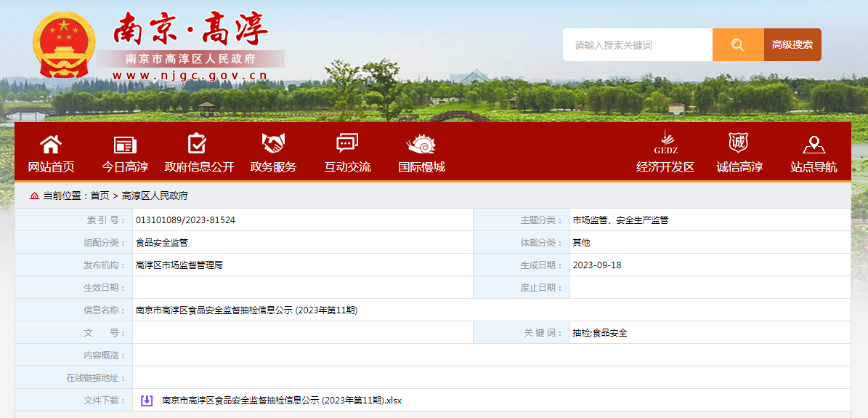The image size is (868, 418).
Task: Click the 网站首页 house icon
Action: (x=51, y=144)
